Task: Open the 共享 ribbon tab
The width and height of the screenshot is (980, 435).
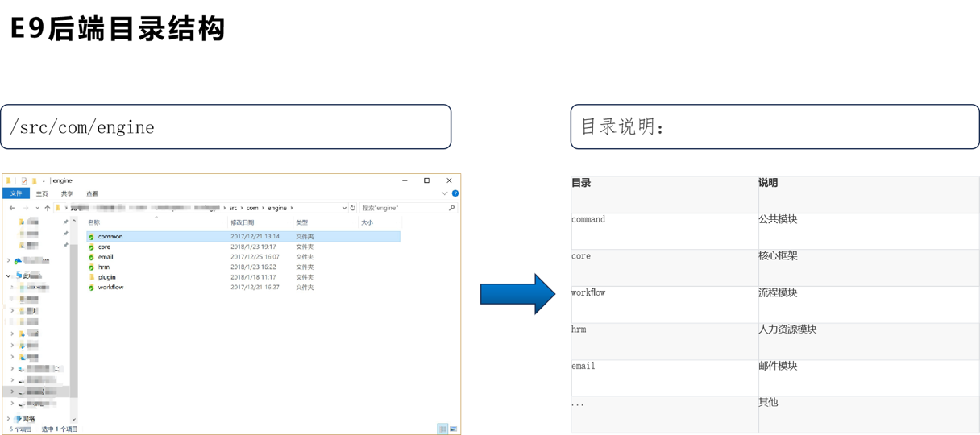Action: (x=67, y=193)
